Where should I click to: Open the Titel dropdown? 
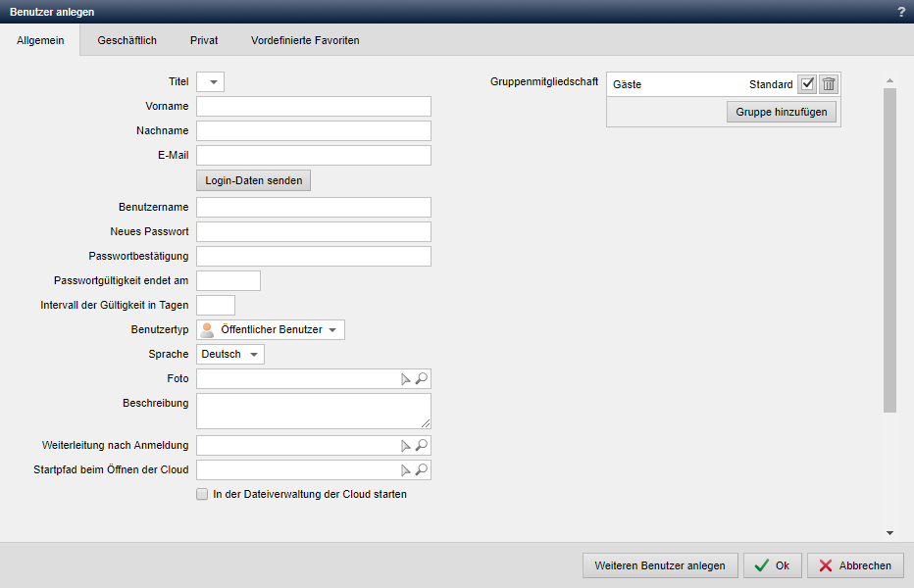(211, 82)
